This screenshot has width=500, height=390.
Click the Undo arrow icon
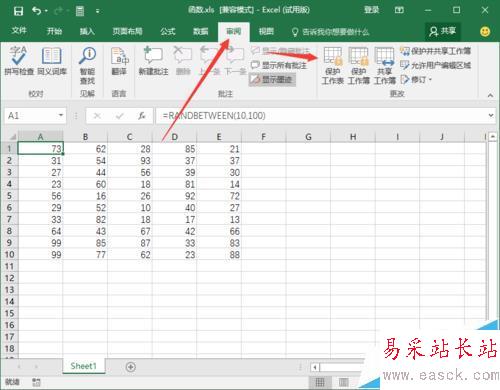(37, 11)
